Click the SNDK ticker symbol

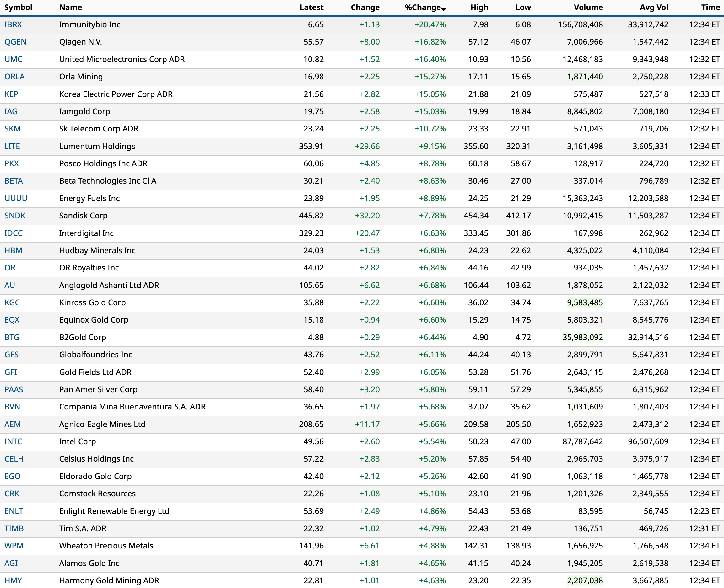point(15,216)
